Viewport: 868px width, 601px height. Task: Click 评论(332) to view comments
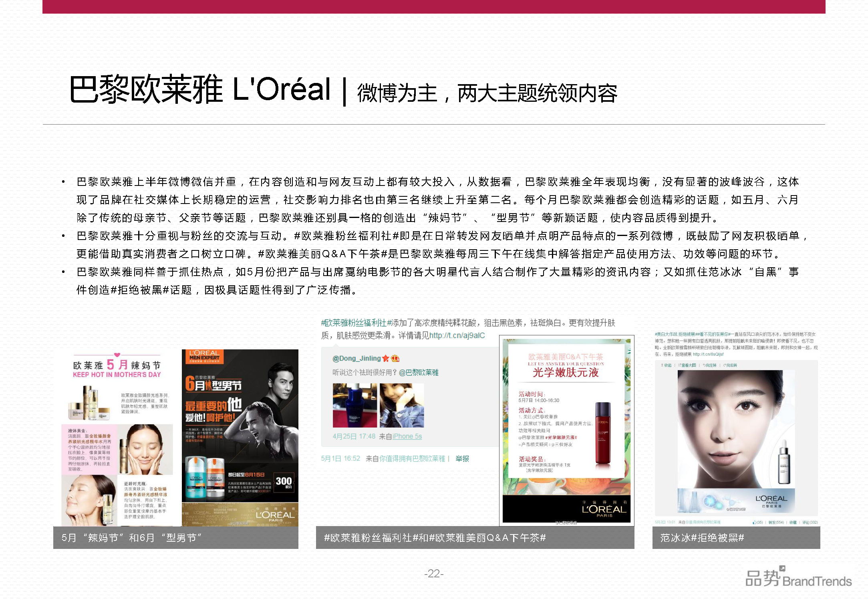pos(810,522)
